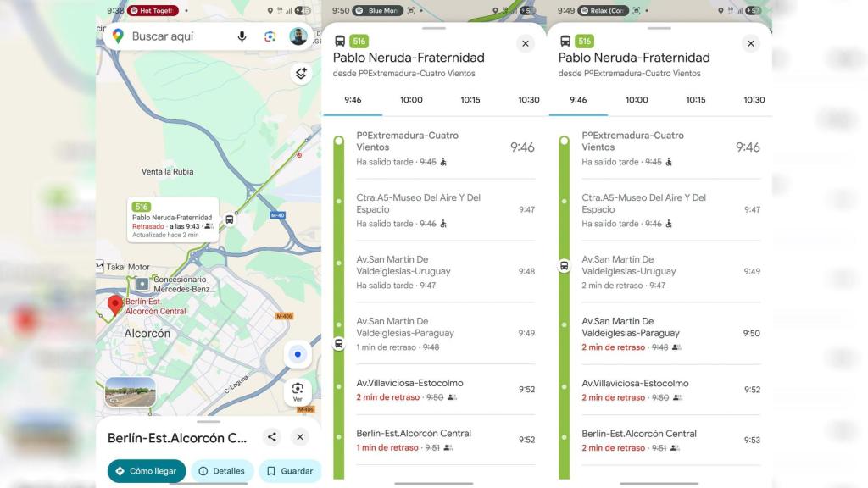
Task: Tap the Cómo llegar button
Action: coord(147,470)
